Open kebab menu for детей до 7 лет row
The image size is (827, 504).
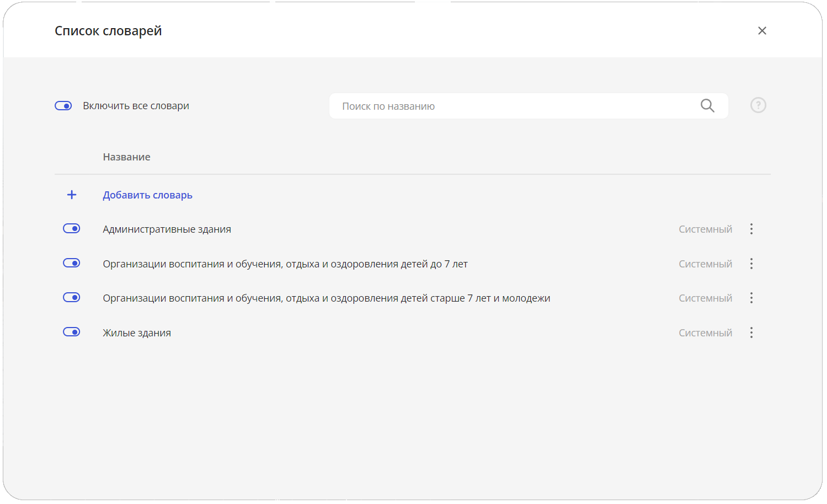point(751,264)
